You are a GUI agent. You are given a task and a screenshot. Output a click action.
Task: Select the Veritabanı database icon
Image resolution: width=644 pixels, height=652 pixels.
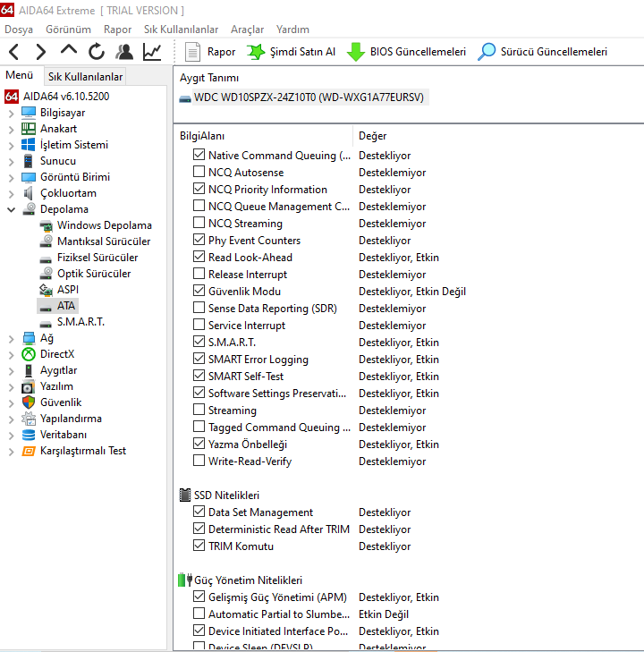pyautogui.click(x=29, y=435)
